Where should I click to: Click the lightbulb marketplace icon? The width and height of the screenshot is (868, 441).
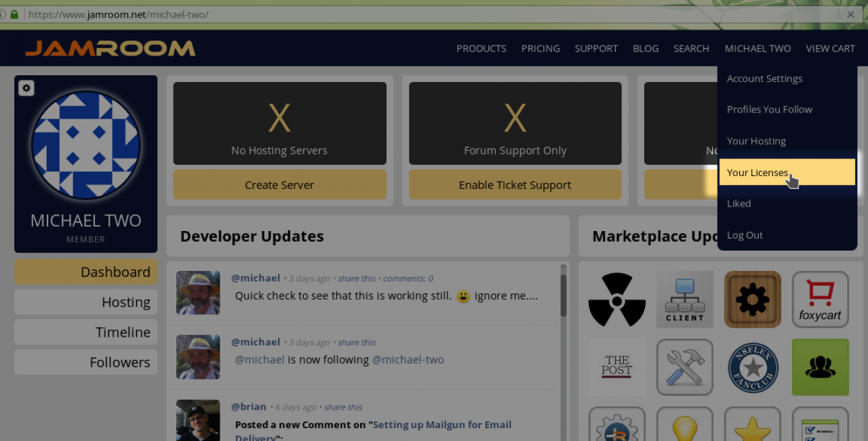pyautogui.click(x=685, y=424)
